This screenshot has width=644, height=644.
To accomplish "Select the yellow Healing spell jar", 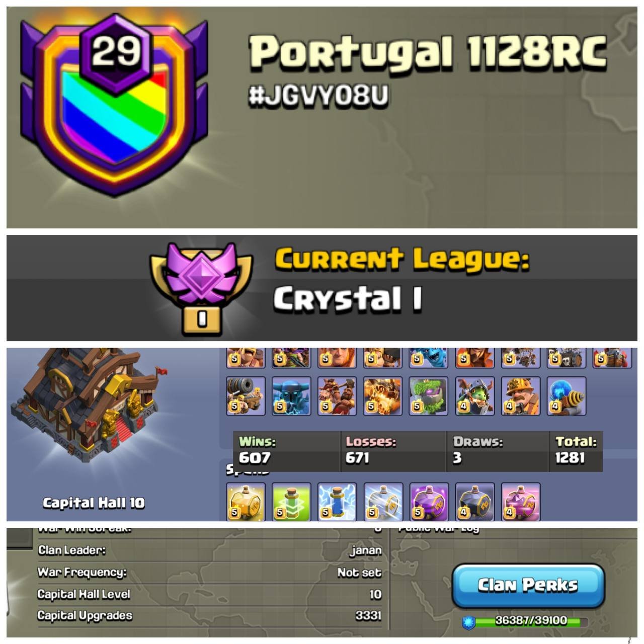I will tap(246, 502).
